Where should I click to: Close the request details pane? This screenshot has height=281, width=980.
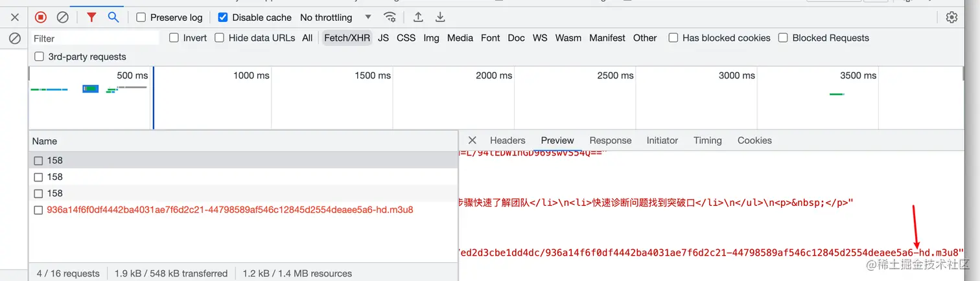[472, 140]
